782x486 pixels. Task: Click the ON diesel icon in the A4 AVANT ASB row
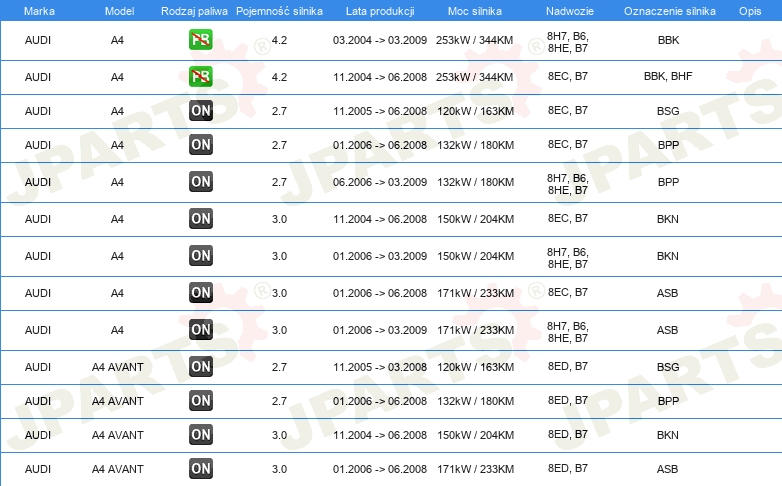coord(201,468)
